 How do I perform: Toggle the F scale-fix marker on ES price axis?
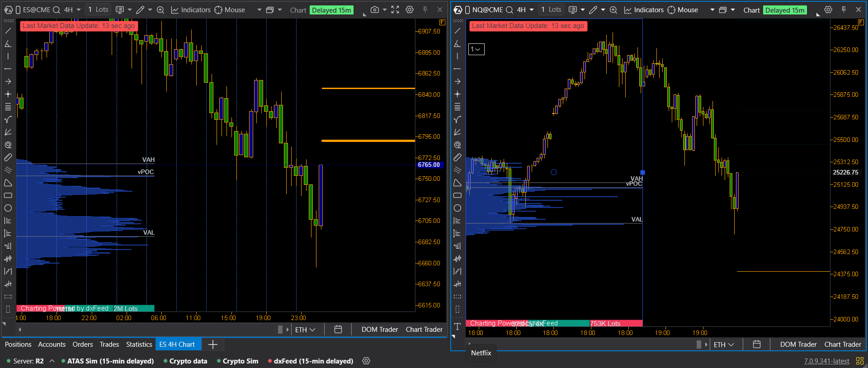[442, 22]
